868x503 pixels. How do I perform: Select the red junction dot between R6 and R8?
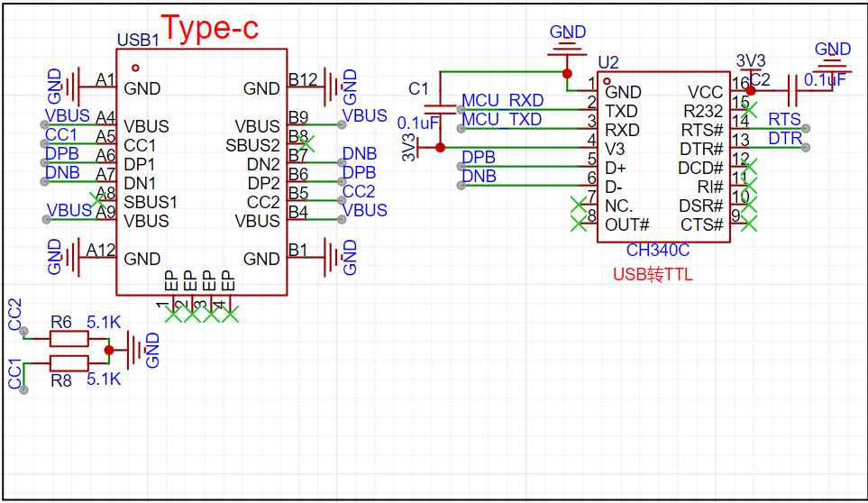click(109, 350)
